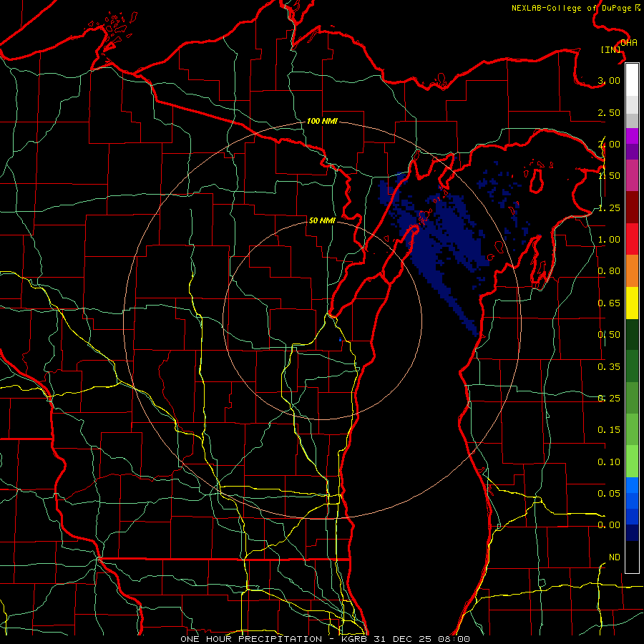Click the ND legend label
This screenshot has width=644, height=644.
point(615,557)
